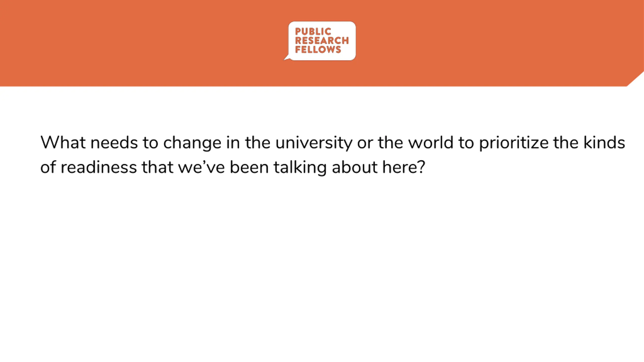Click the word FELLOWS in the logo

point(318,50)
